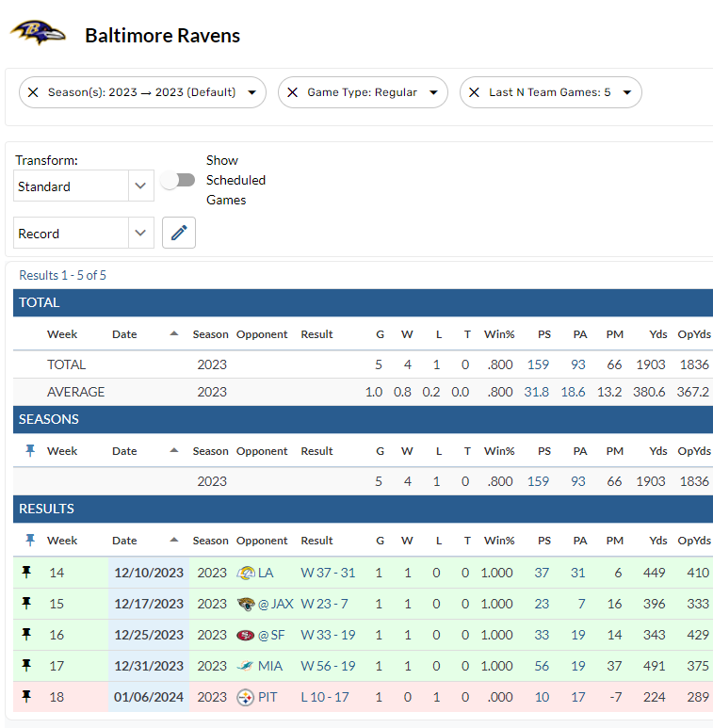Click the Baltimore Ravens team logo

[x=39, y=33]
